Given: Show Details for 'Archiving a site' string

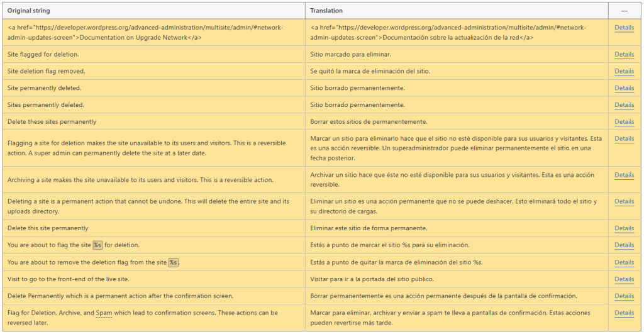Looking at the screenshot, I should point(624,175).
